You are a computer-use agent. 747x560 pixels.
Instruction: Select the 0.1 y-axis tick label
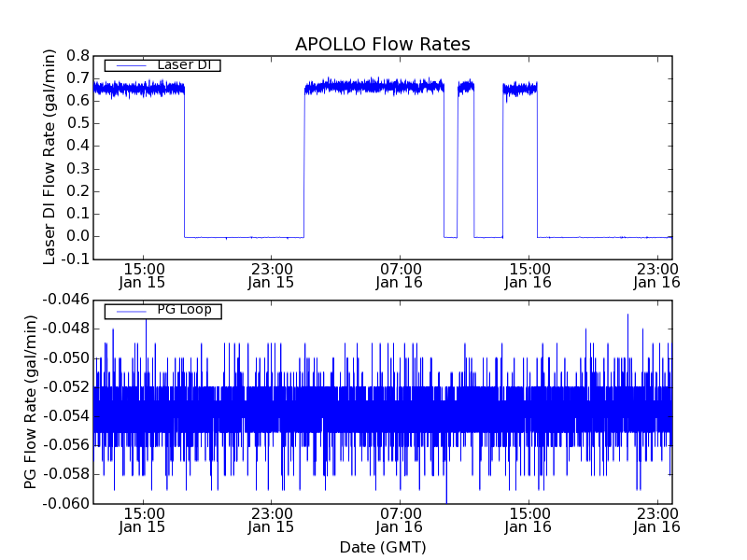(x=78, y=214)
